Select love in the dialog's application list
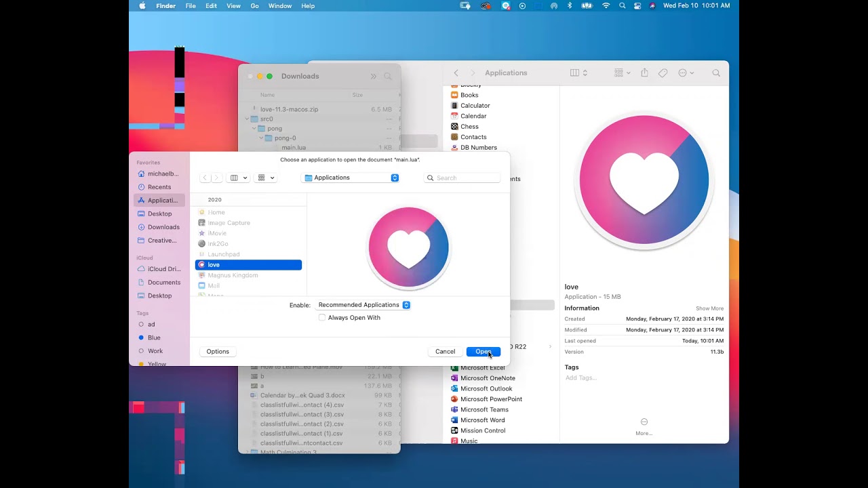The width and height of the screenshot is (868, 488). [248, 265]
